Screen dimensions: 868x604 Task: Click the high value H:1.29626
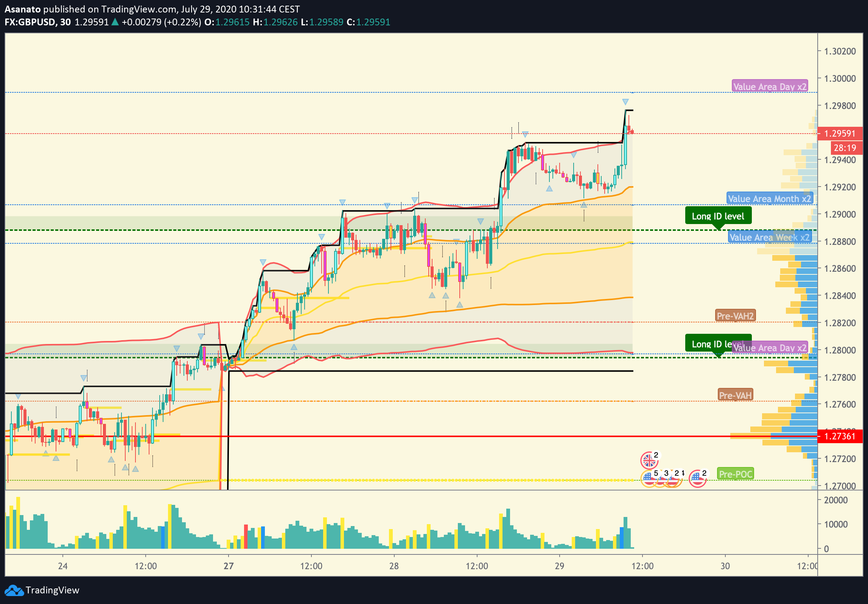click(x=275, y=22)
